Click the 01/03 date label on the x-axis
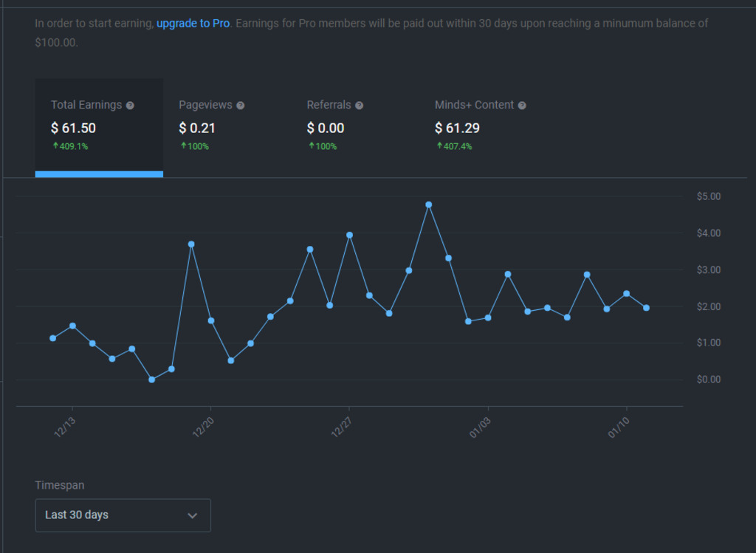The image size is (756, 553). (478, 428)
